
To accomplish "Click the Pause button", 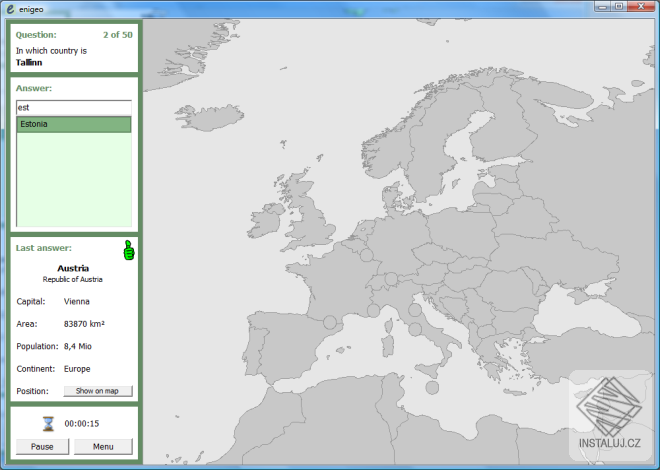I will (x=42, y=446).
